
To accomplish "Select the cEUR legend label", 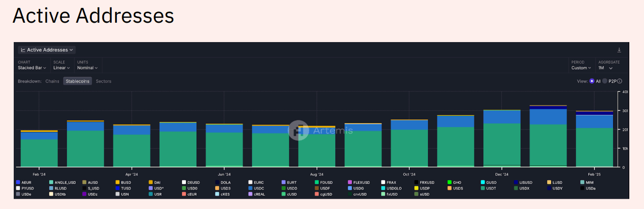I will click(x=192, y=194).
